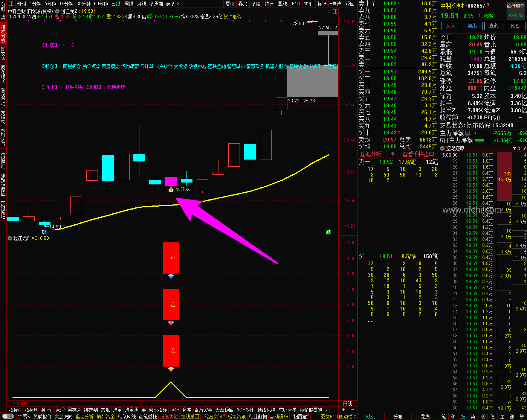Click the plus zoom button by 日线

(x=343, y=410)
